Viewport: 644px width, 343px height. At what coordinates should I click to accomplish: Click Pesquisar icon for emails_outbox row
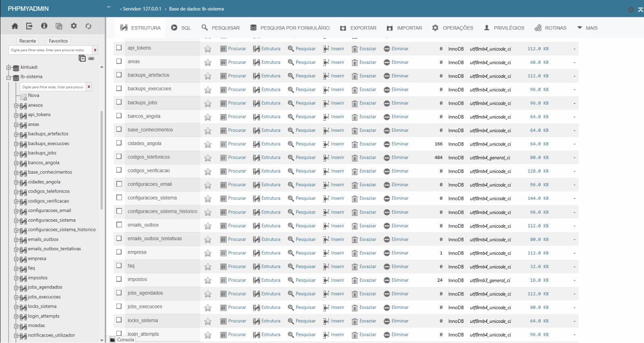(291, 226)
